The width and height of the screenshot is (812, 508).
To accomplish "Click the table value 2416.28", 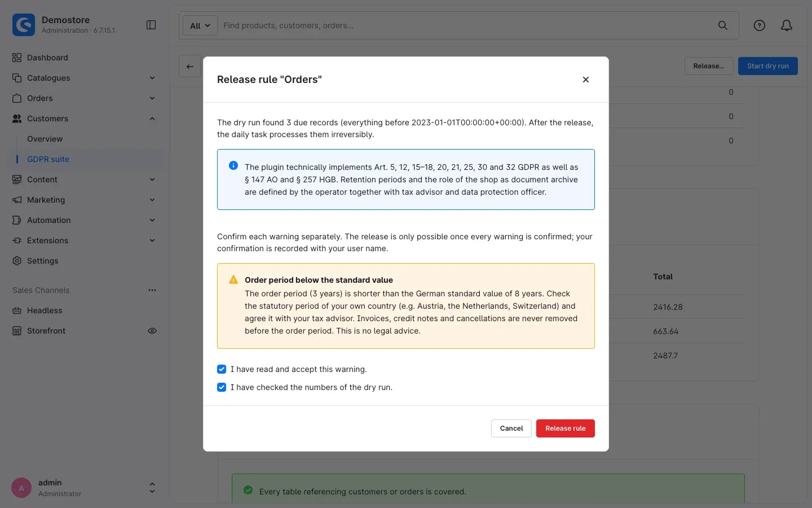I will pos(668,307).
